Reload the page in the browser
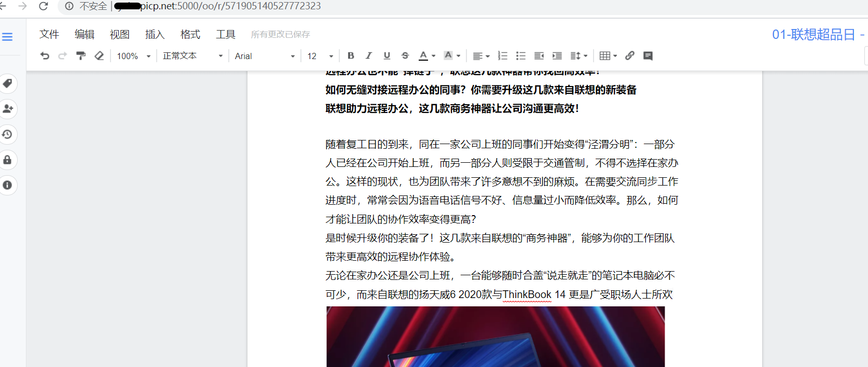The height and width of the screenshot is (367, 868). [x=44, y=6]
